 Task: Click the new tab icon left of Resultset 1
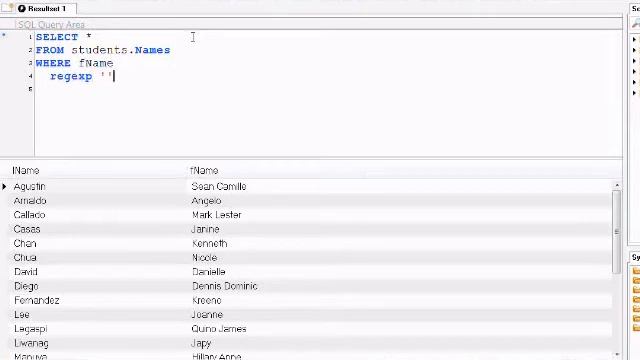click(x=8, y=7)
